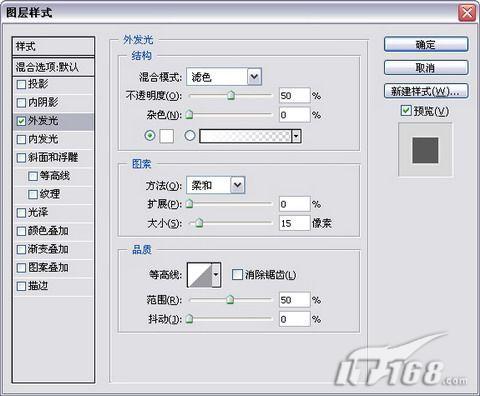Click the 取消 cancel button

(426, 68)
